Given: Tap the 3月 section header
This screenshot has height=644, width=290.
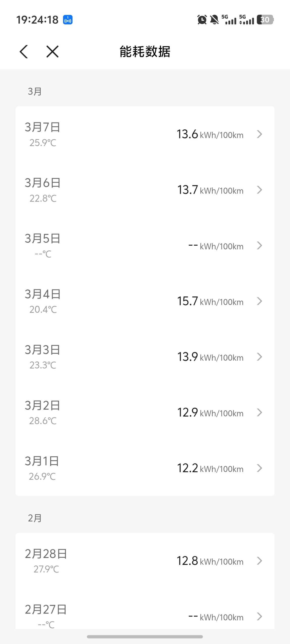Looking at the screenshot, I should [35, 91].
